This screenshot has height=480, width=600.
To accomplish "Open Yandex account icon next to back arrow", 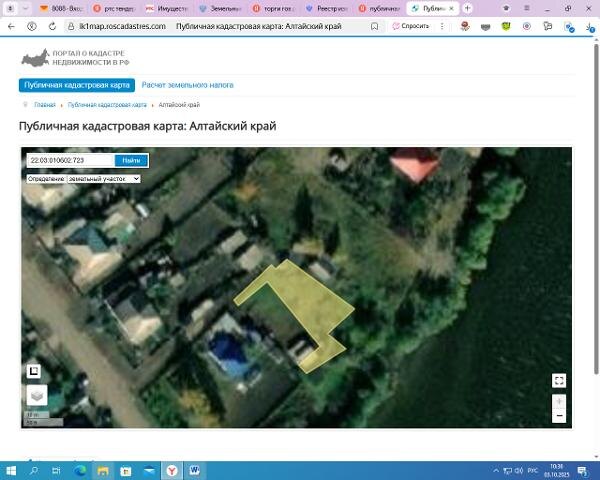I will tap(32, 26).
